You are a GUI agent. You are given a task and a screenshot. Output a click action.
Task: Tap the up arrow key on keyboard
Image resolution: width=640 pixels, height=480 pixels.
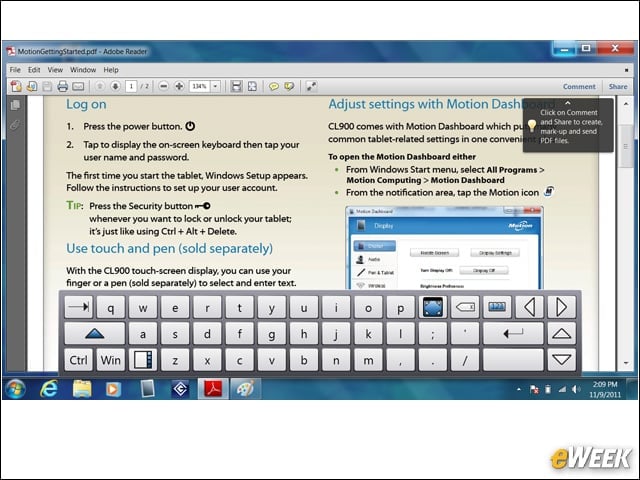562,333
